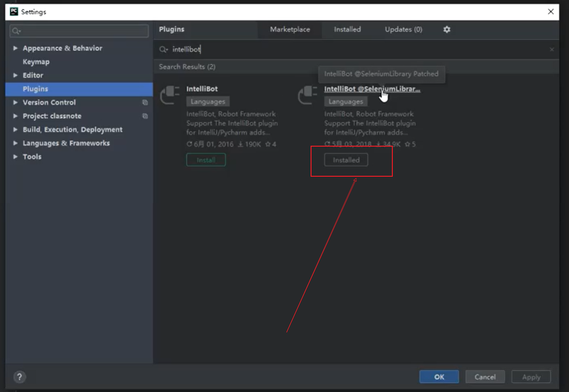Open the Updates (0) tab
Screen dimensions: 569x392
click(x=404, y=29)
